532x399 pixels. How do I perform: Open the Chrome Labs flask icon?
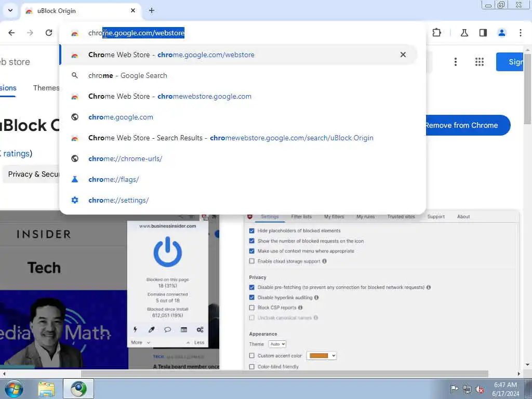pos(464,33)
